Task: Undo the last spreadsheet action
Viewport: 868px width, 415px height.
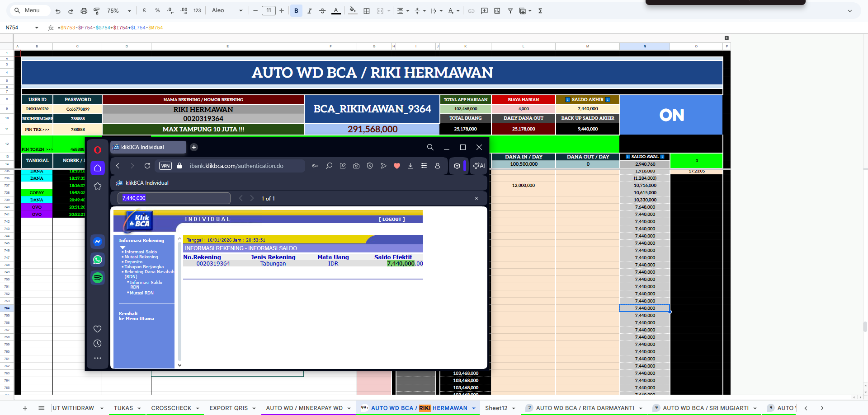Action: pyautogui.click(x=58, y=11)
